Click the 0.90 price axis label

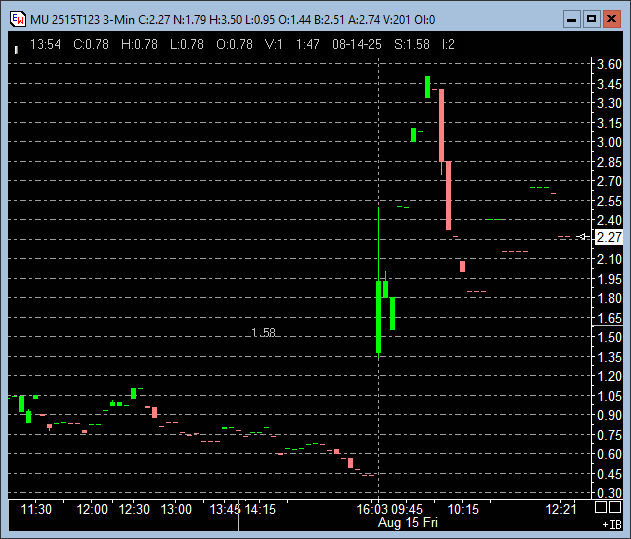coord(609,415)
